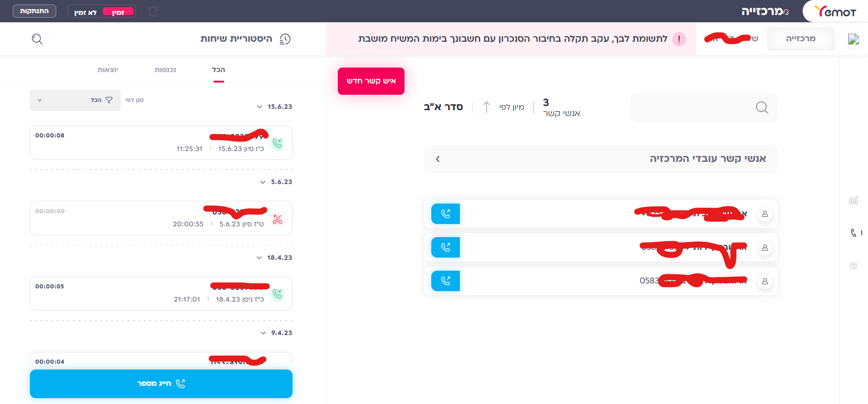
Task: Click the notification bell icon
Action: coord(153,11)
